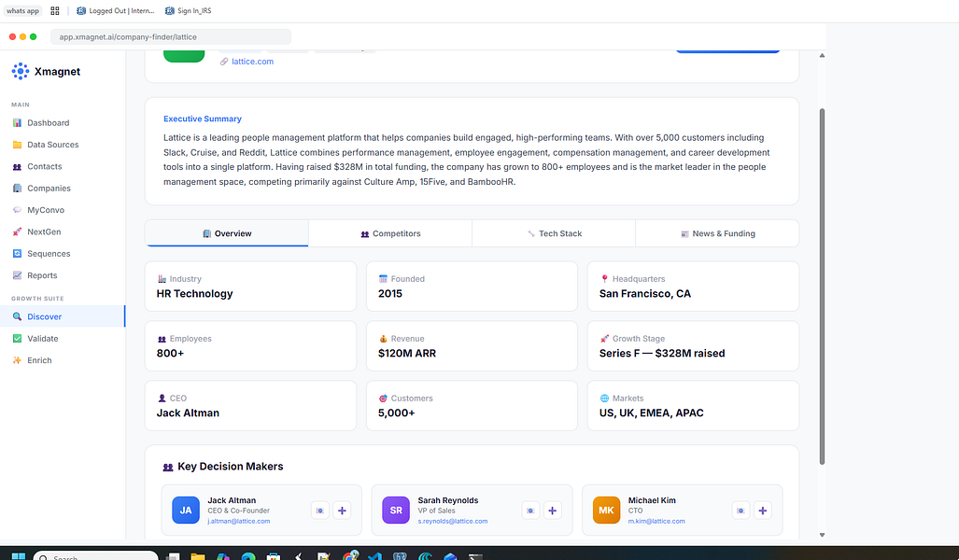Click the green window maximize dot
The height and width of the screenshot is (560, 959).
33,36
